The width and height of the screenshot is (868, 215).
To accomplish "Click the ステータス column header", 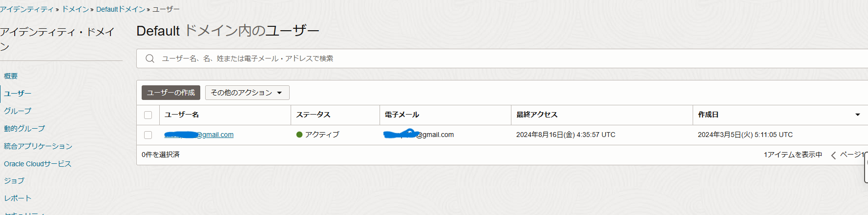I will 313,115.
